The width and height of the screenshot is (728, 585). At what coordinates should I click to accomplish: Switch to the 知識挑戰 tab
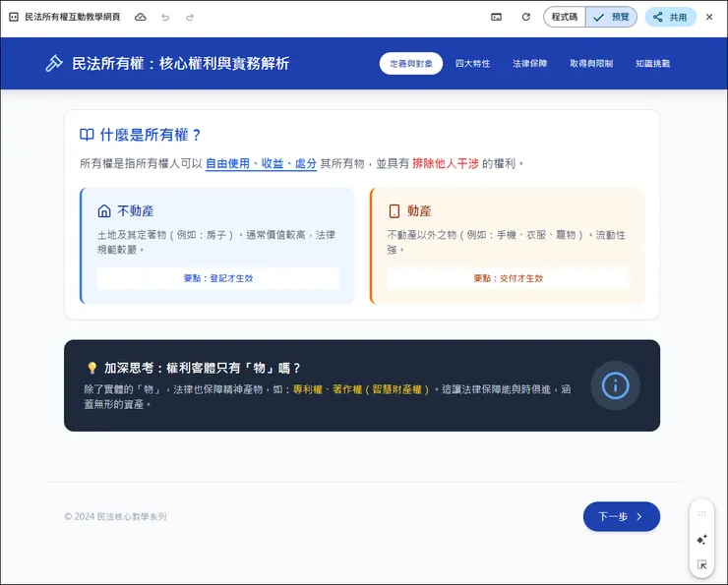(653, 64)
